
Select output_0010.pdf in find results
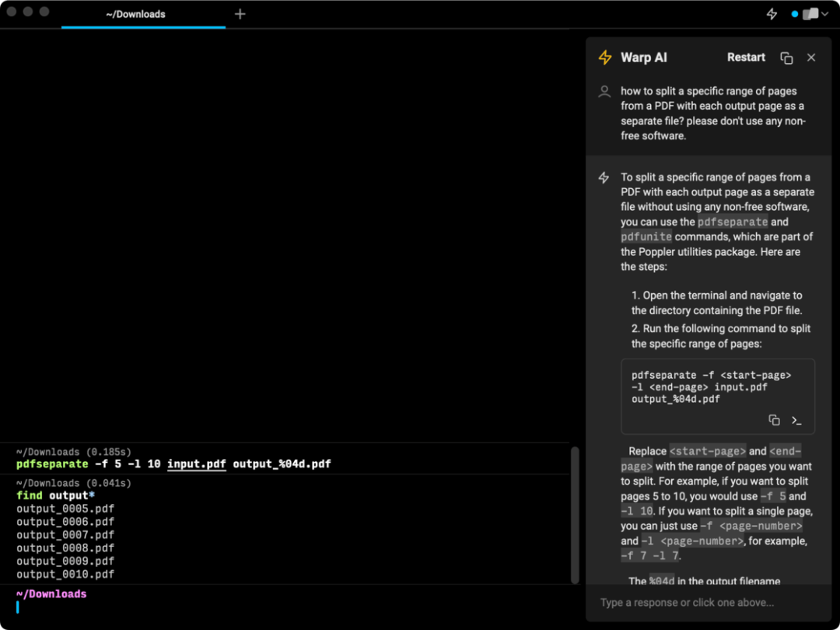pyautogui.click(x=65, y=574)
